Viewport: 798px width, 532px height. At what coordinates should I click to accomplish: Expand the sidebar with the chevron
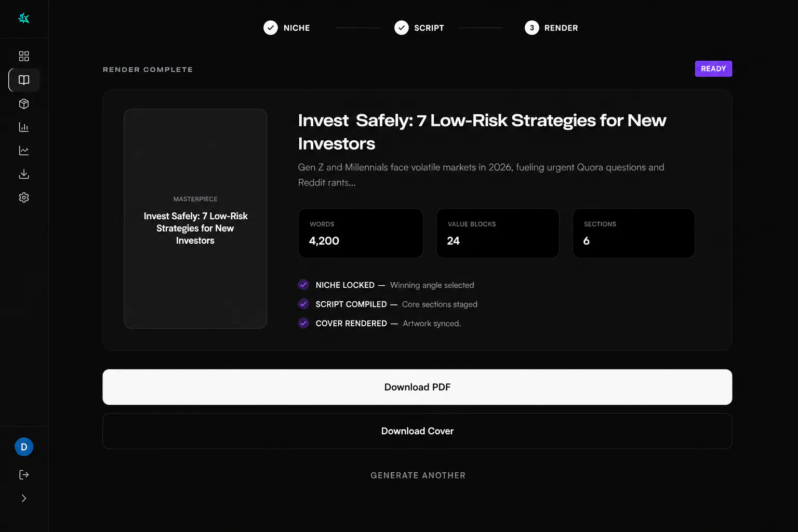click(x=24, y=498)
